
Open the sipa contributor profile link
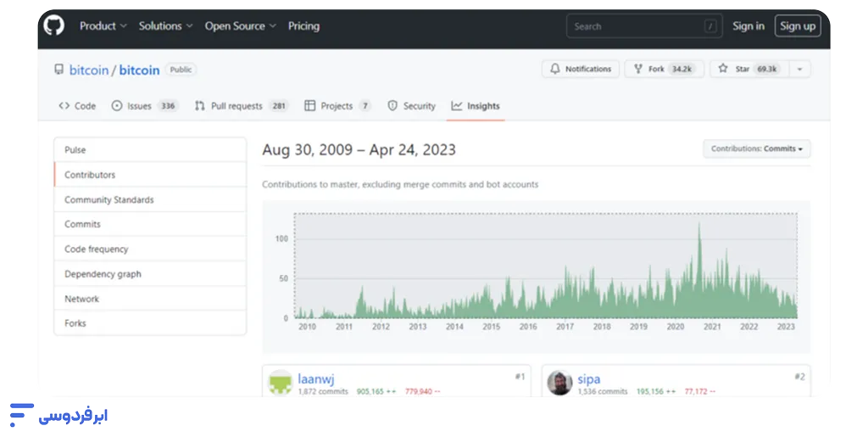click(589, 378)
